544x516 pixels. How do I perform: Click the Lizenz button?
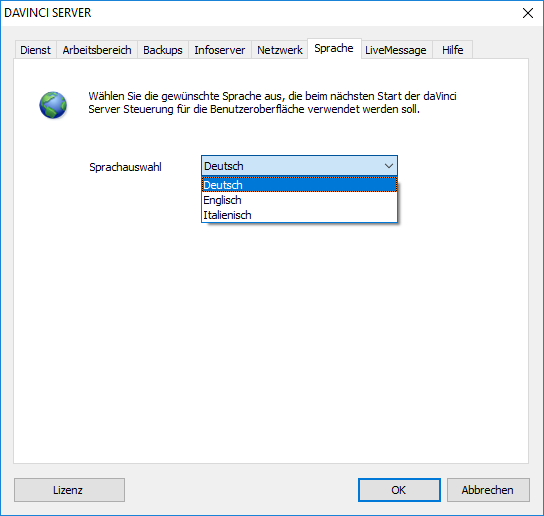[x=69, y=490]
